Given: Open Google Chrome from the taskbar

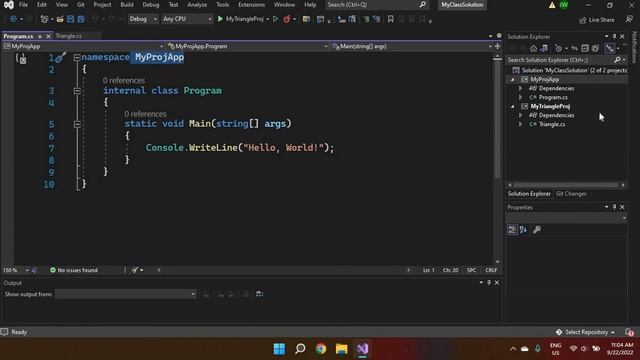Looking at the screenshot, I should tap(321, 349).
